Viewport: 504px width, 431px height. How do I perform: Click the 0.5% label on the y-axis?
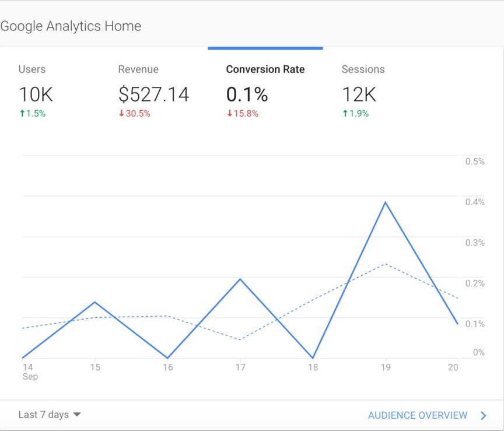coord(475,162)
